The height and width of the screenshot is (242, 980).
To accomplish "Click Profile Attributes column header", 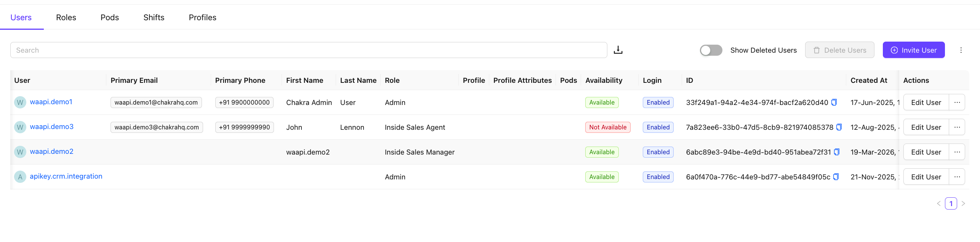I will tap(522, 80).
